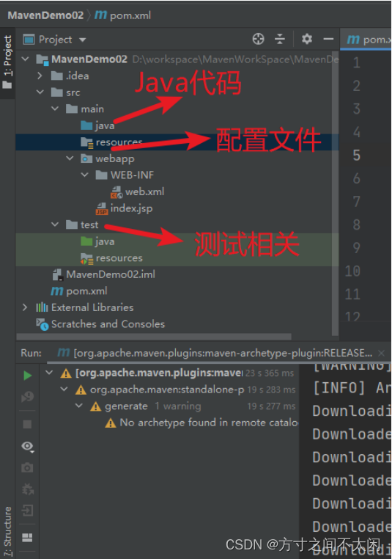Expand External Libraries node
The width and height of the screenshot is (392, 559).
(25, 307)
